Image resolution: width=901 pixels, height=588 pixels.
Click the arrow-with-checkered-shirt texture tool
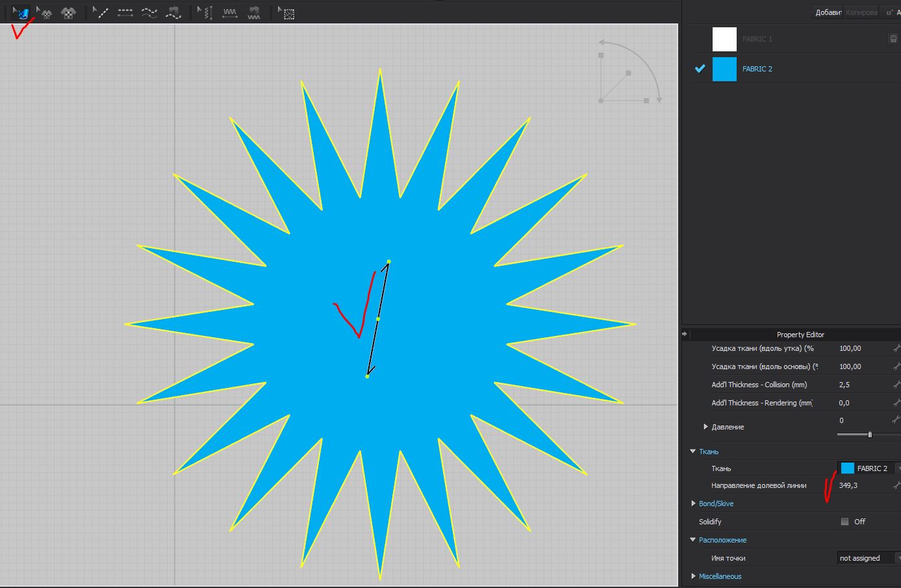(44, 12)
